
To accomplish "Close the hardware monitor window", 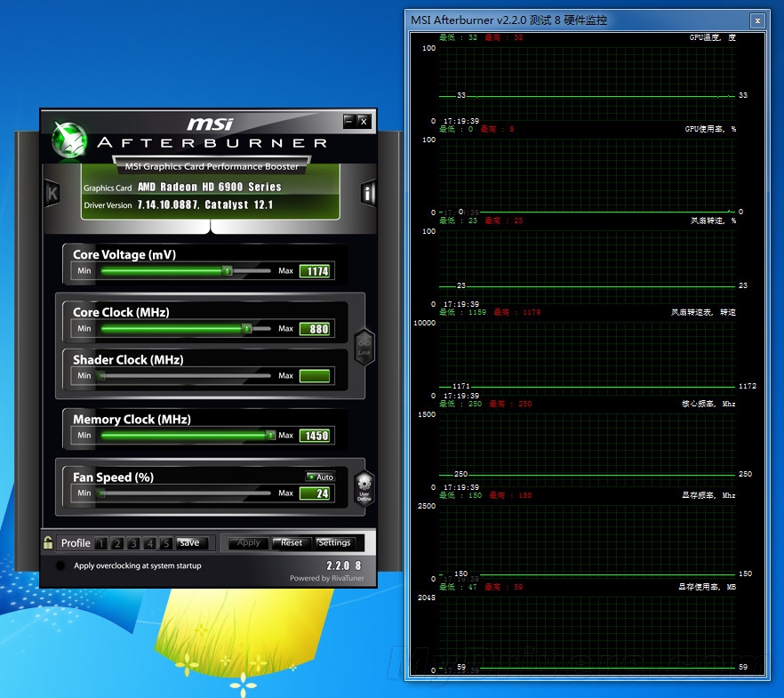I will pyautogui.click(x=757, y=20).
